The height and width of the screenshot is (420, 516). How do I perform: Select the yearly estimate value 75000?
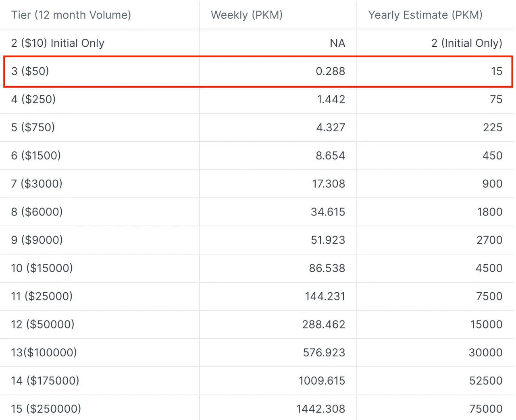(x=486, y=409)
